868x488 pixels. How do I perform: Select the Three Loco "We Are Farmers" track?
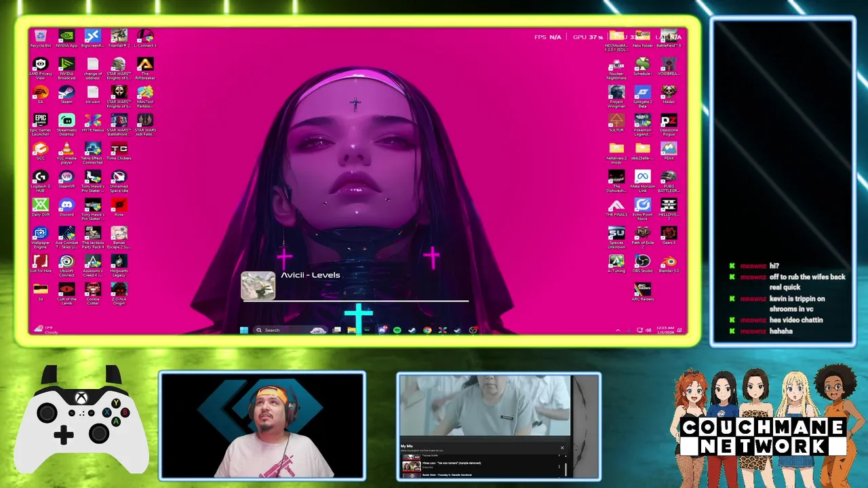(481, 466)
